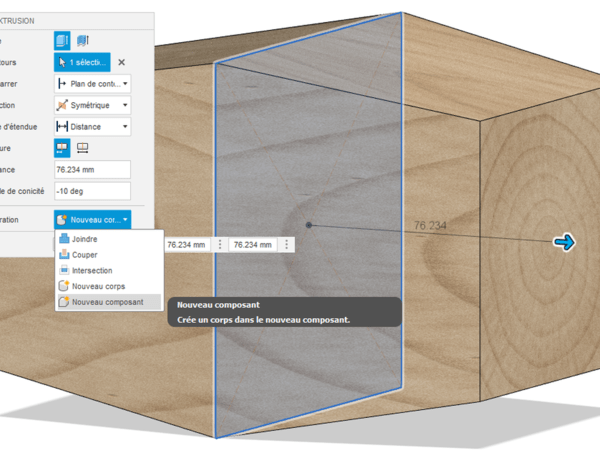Select the thin extrude type icon
Image resolution: width=600 pixels, height=450 pixels.
point(83,40)
